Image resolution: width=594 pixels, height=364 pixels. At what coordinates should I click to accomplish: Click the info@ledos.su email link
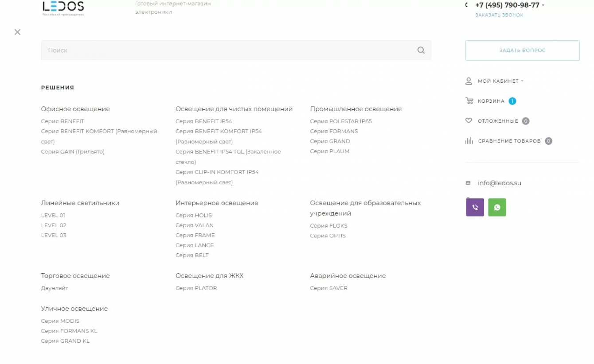(x=499, y=183)
